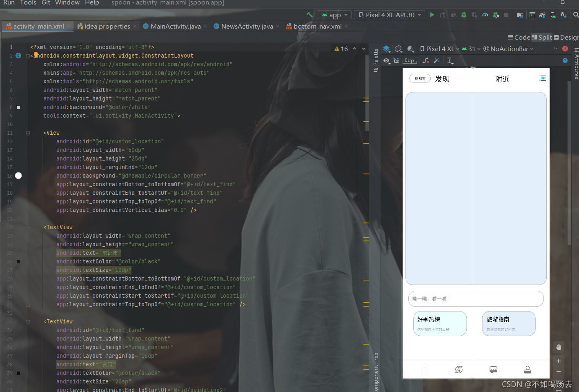Image resolution: width=579 pixels, height=392 pixels.
Task: Switch to idea.properties tab
Action: pyautogui.click(x=107, y=26)
